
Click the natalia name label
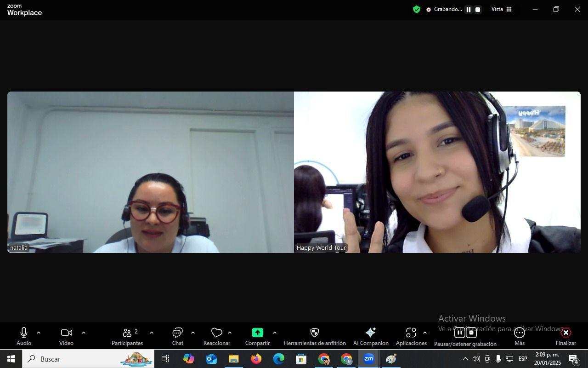19,247
